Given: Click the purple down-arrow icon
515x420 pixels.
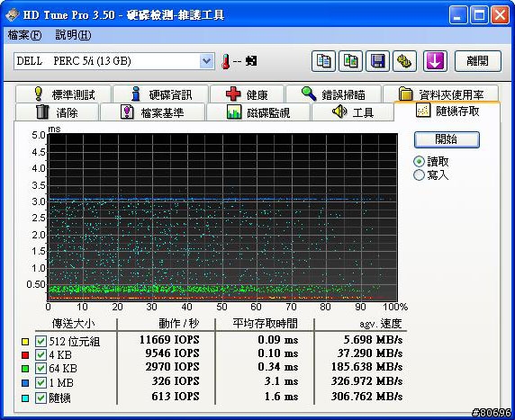Looking at the screenshot, I should pyautogui.click(x=435, y=61).
